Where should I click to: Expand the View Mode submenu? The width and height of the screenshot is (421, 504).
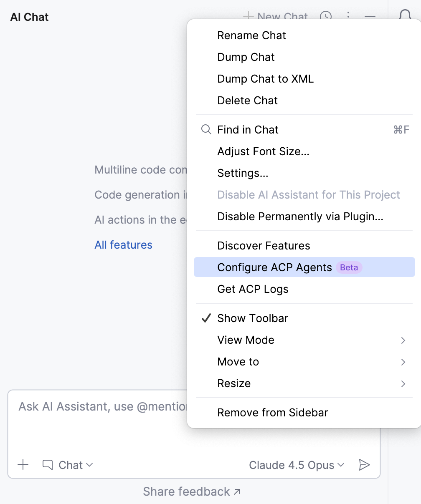[x=246, y=340]
